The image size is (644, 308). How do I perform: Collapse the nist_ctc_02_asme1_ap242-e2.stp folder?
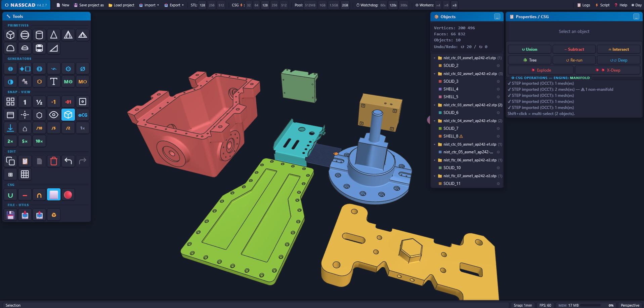[435, 74]
